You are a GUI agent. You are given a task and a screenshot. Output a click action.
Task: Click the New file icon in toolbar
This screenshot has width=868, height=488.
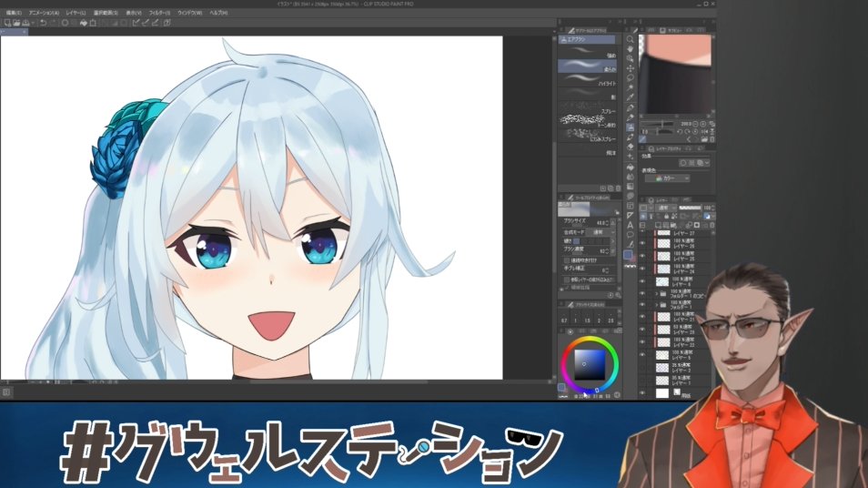[x=7, y=24]
